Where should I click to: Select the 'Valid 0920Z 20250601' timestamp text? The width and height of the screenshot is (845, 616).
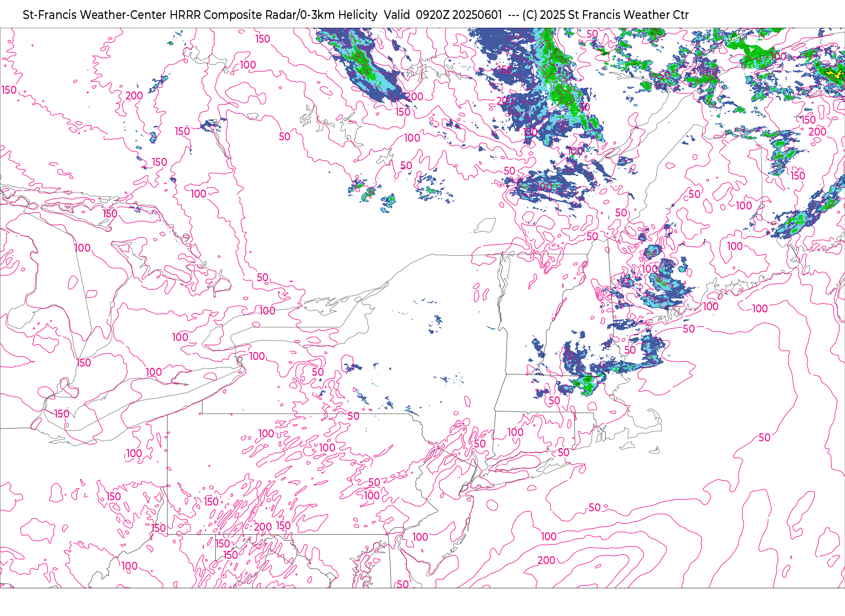(x=443, y=15)
